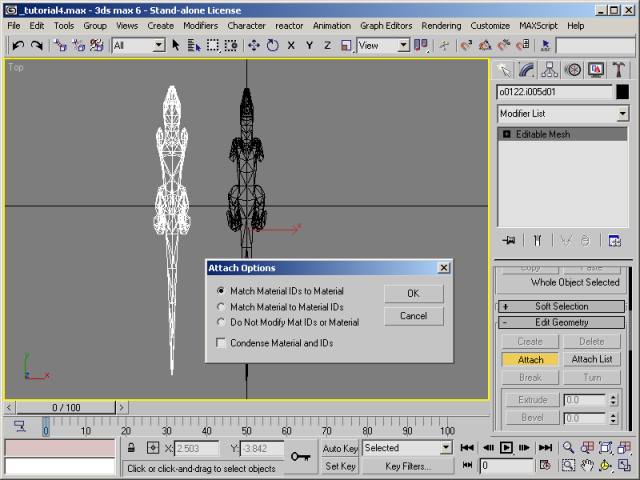Open the Hierarchy command panel tab

(551, 70)
